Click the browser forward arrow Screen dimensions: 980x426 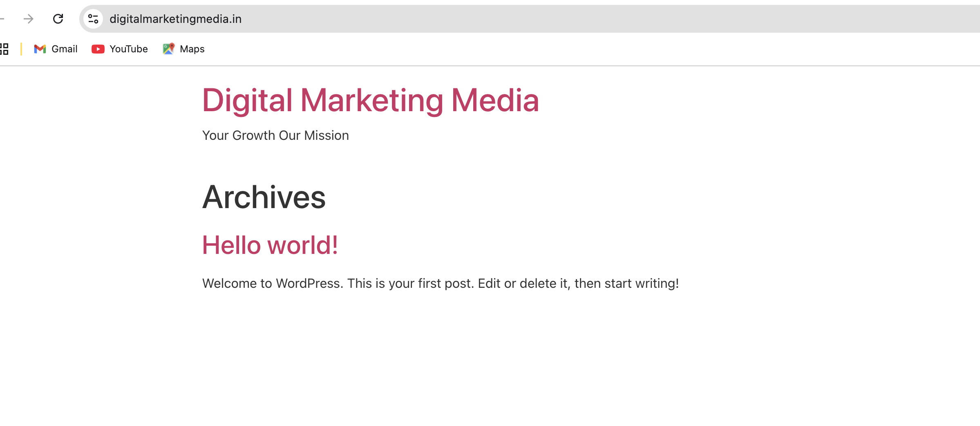pos(28,19)
